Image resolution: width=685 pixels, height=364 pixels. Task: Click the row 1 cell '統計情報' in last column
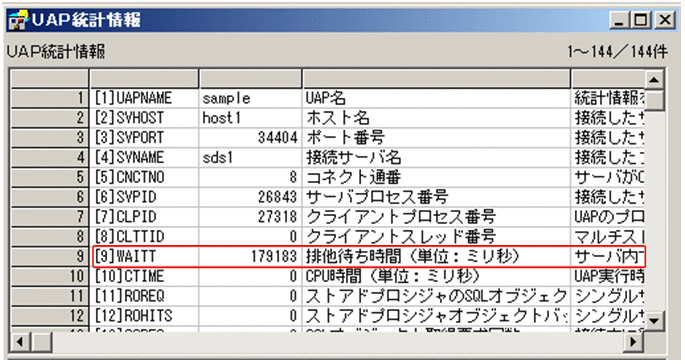(608, 98)
